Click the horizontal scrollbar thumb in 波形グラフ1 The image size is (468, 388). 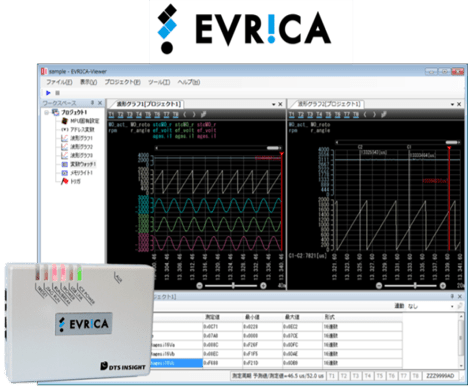coord(273,148)
